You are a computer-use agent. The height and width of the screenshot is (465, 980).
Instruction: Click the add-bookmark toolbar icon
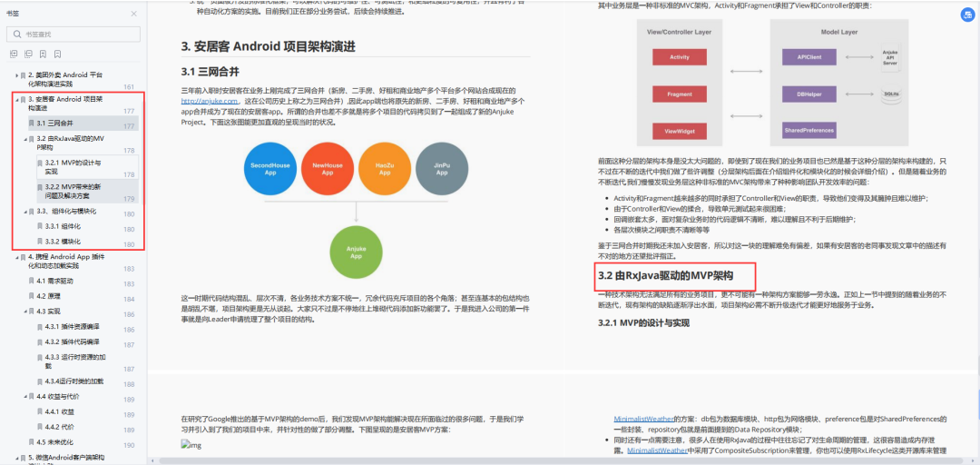[x=44, y=54]
